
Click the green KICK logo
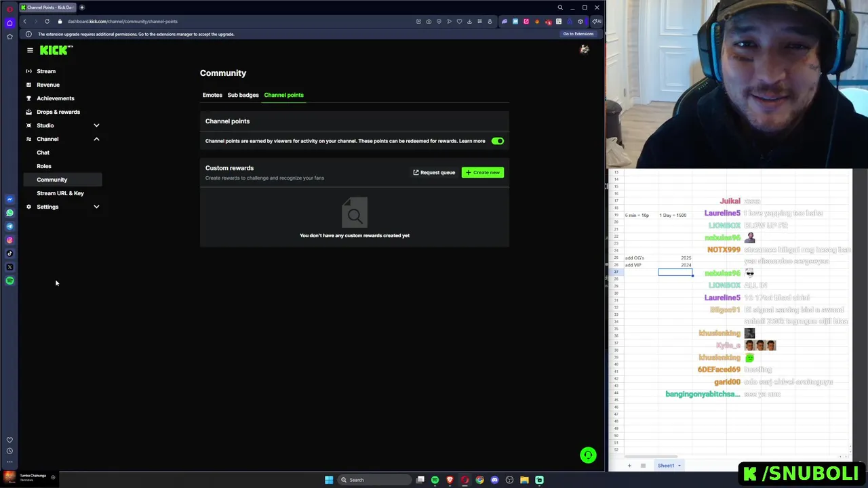click(x=54, y=50)
